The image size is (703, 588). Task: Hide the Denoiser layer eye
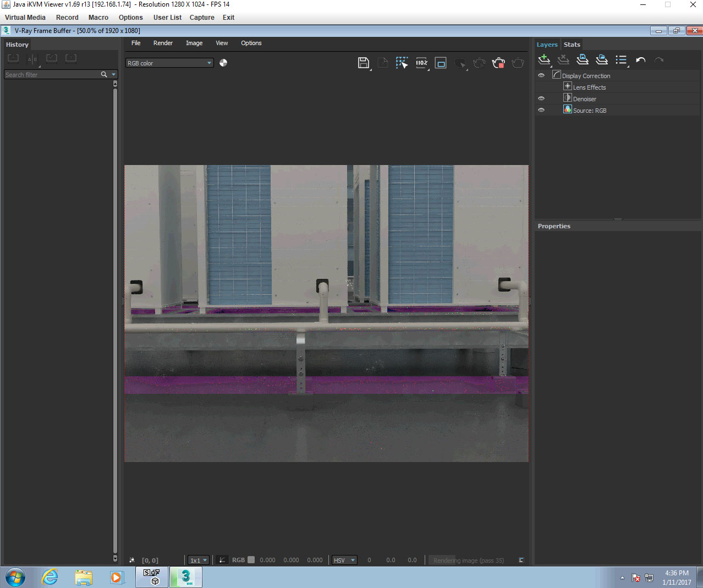pos(541,98)
